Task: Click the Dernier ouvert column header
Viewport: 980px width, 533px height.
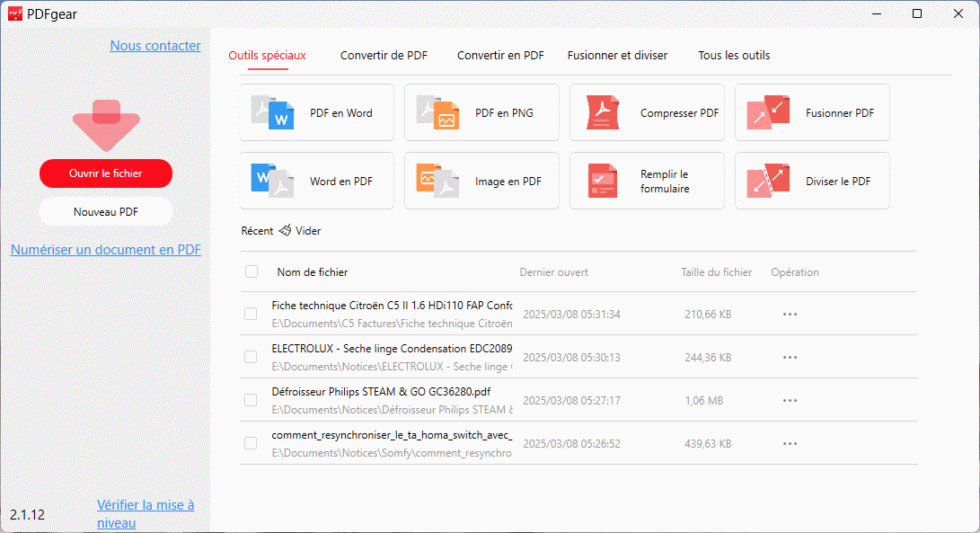Action: [x=553, y=272]
